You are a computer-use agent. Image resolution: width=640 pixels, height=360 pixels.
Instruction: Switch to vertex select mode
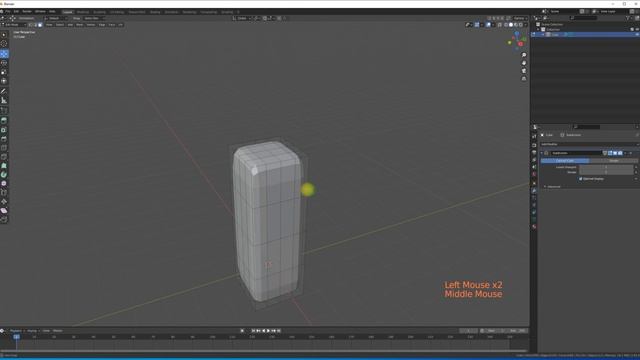click(31, 25)
